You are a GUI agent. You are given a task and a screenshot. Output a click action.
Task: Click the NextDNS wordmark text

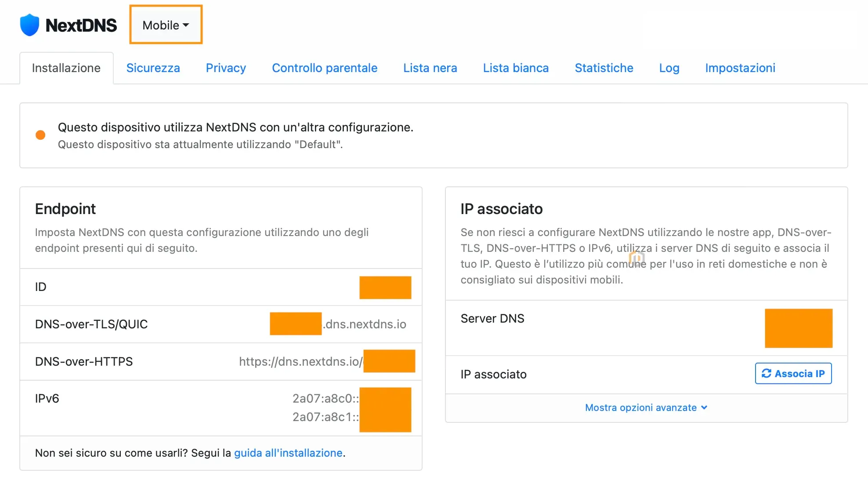81,25
